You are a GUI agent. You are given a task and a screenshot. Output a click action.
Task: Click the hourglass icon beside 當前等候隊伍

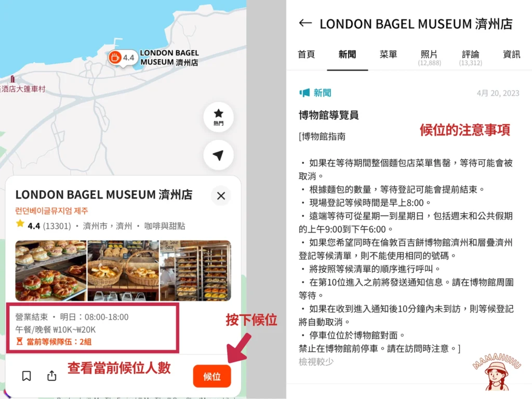pos(19,343)
